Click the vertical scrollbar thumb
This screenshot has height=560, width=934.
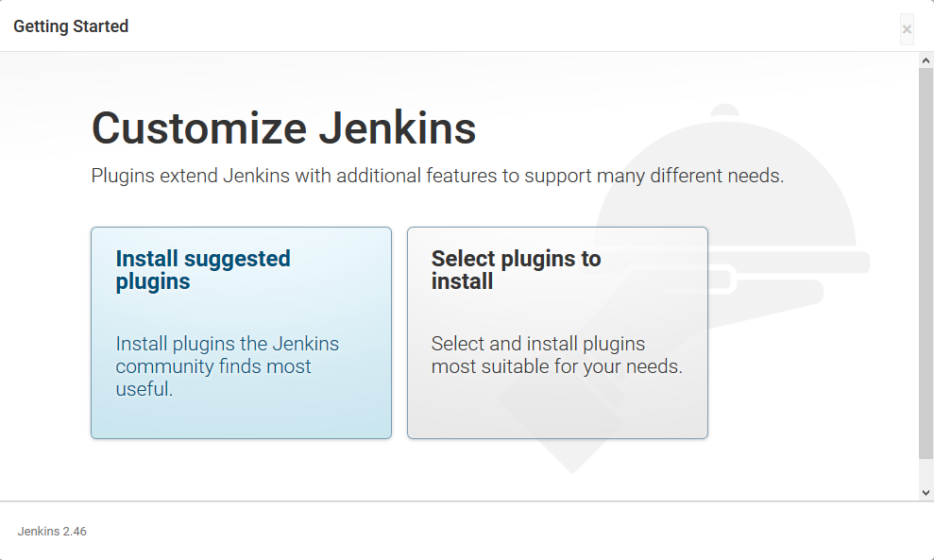pyautogui.click(x=926, y=263)
